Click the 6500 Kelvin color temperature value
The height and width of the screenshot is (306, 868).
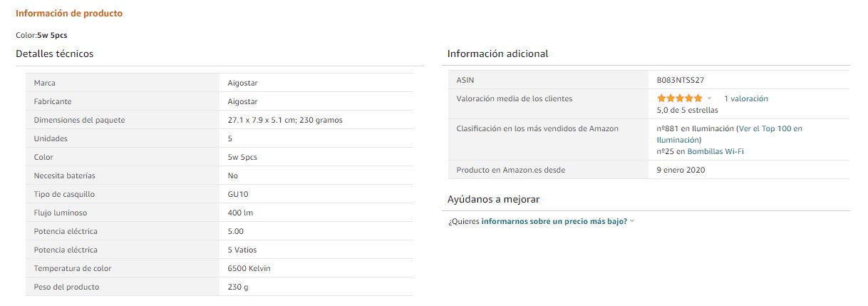249,268
